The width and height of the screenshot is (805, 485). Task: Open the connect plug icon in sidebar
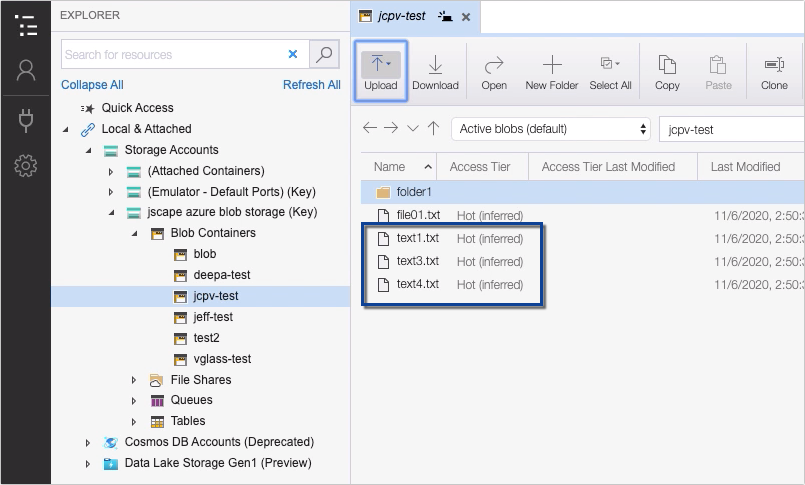[25, 120]
